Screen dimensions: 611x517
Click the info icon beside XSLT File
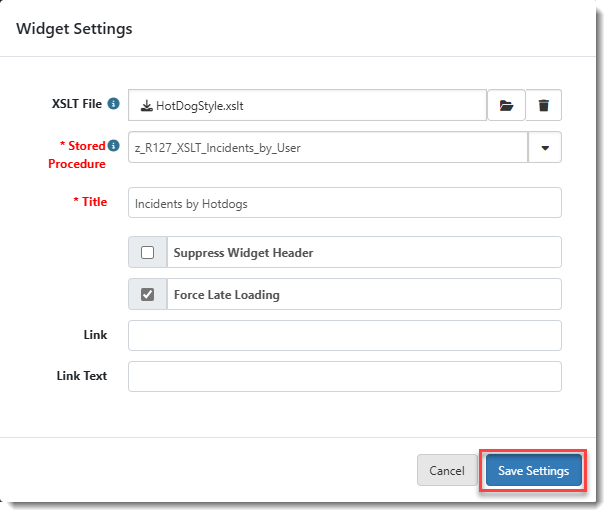[x=114, y=104]
